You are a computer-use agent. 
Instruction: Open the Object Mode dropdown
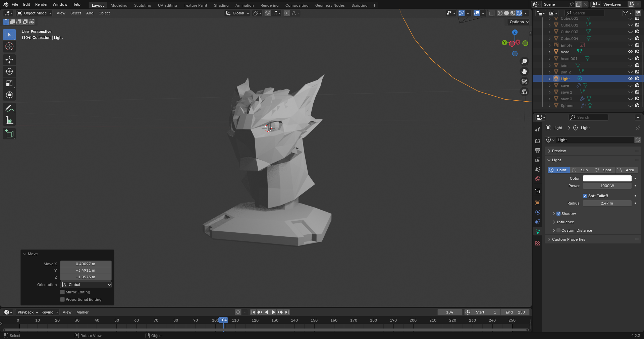[35, 13]
